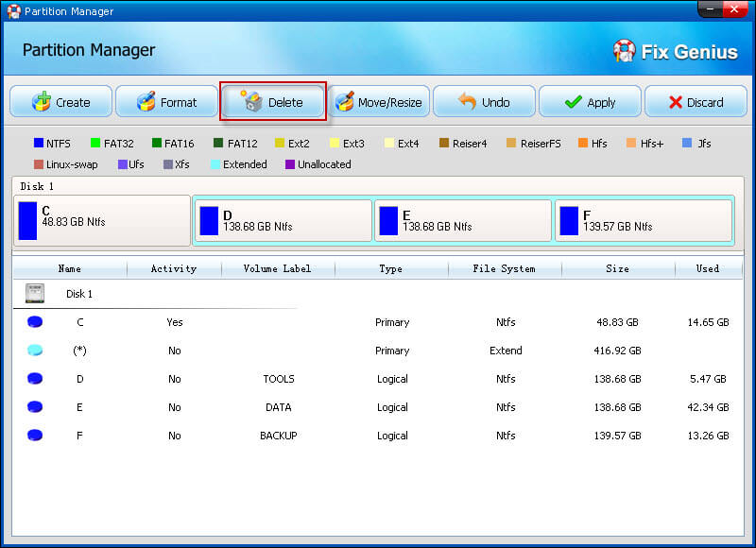Viewport: 756px width, 548px height.
Task: Click the Format partition button
Action: click(x=167, y=102)
